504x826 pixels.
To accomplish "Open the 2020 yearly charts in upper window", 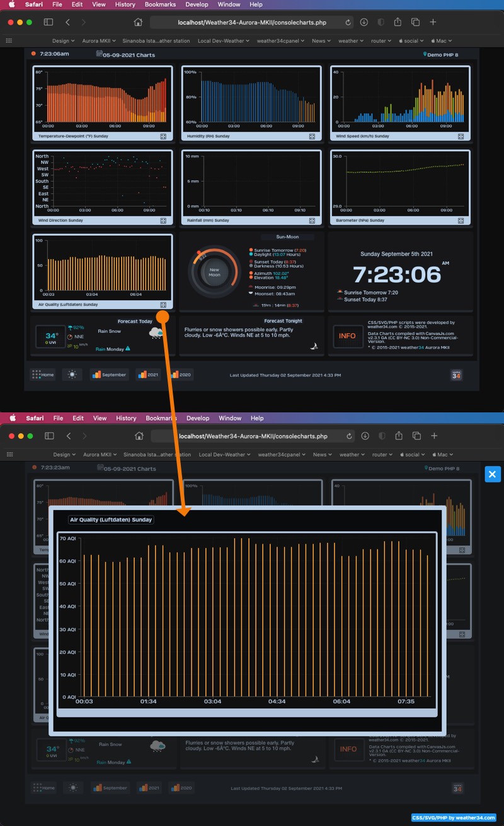I will (x=181, y=375).
